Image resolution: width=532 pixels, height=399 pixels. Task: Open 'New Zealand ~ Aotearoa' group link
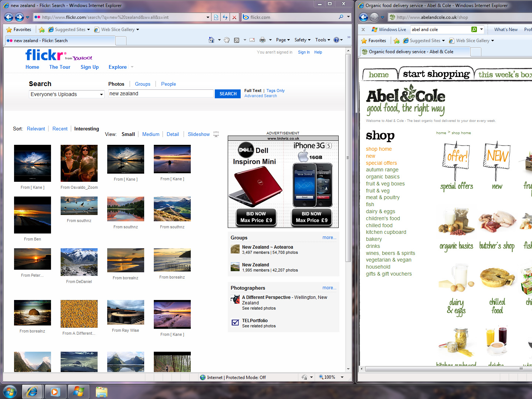[268, 247]
